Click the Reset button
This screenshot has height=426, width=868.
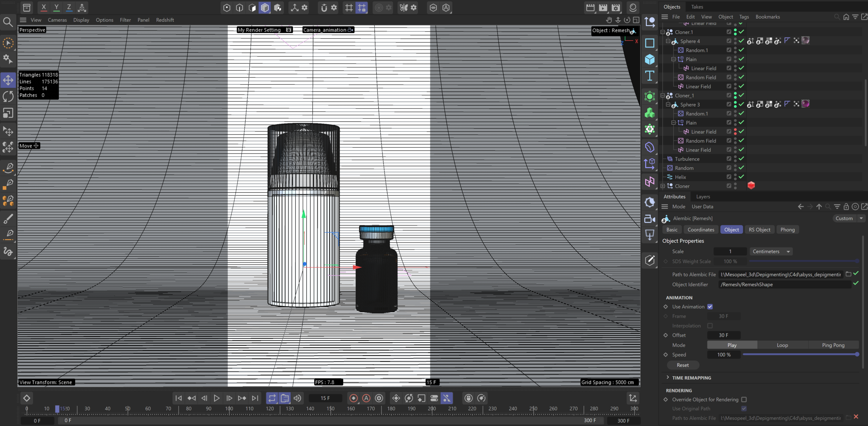pos(683,365)
